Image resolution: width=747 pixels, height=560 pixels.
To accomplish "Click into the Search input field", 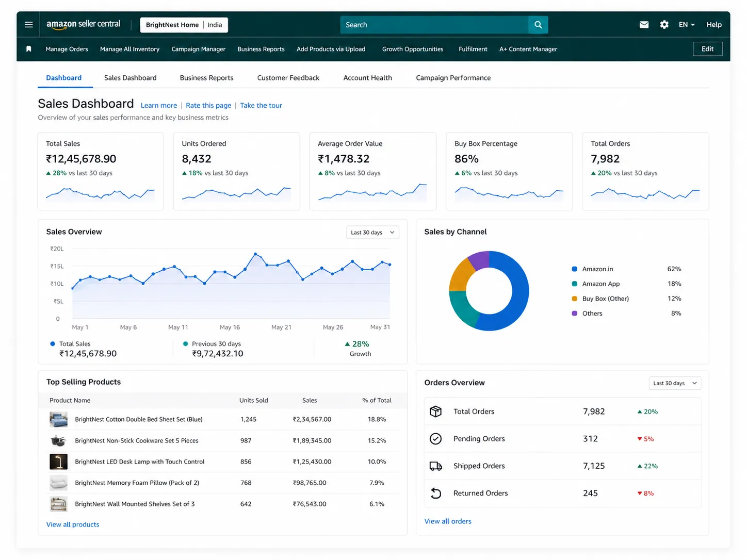I will tap(434, 25).
